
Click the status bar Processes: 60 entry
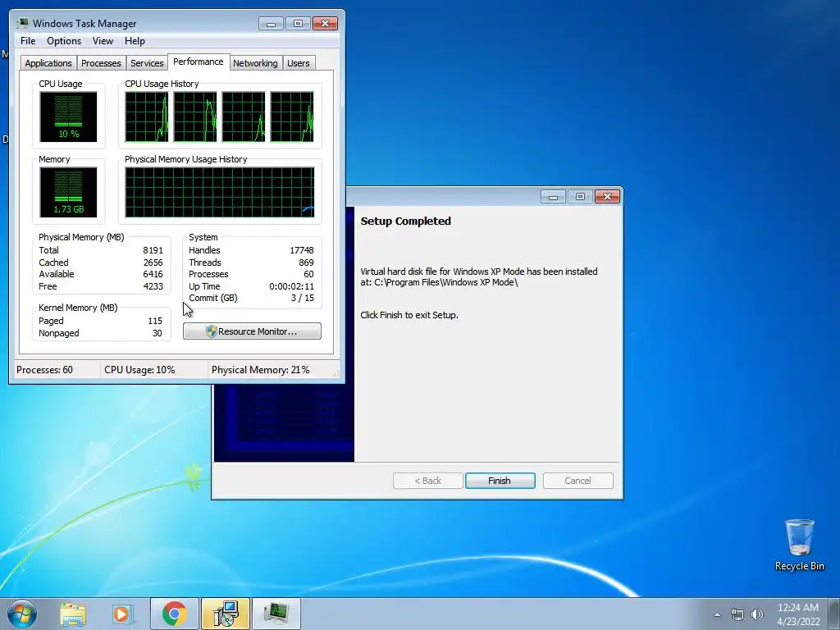(44, 370)
